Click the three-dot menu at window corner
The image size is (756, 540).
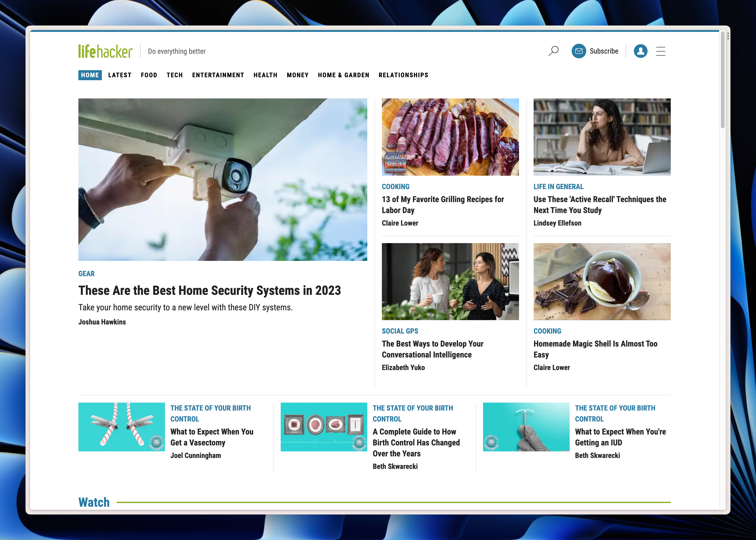(x=728, y=36)
